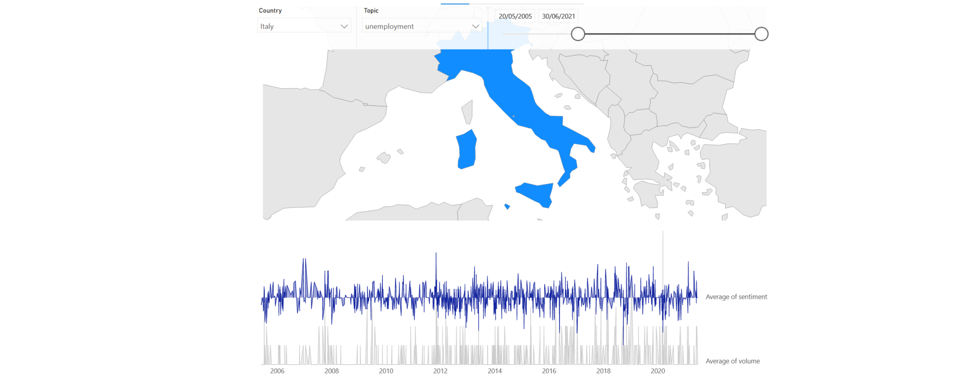Click the Corsica island shape
This screenshot has width=980, height=378.
coord(468,112)
